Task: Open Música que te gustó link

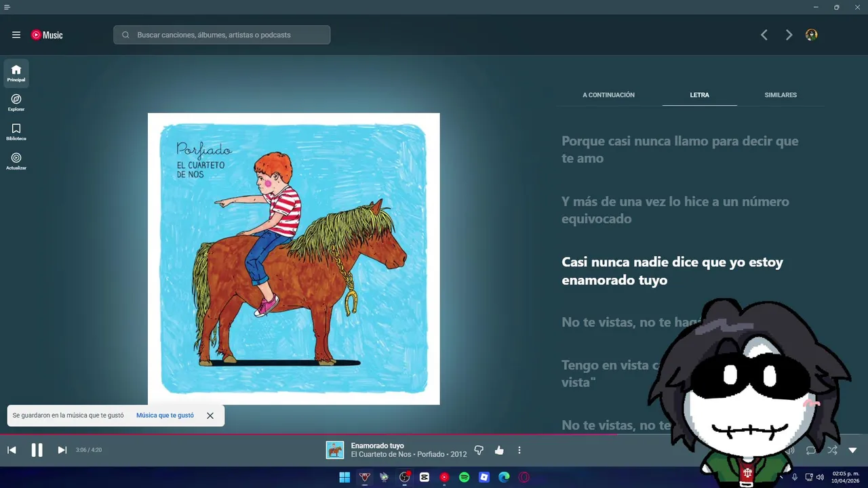Action: point(165,415)
